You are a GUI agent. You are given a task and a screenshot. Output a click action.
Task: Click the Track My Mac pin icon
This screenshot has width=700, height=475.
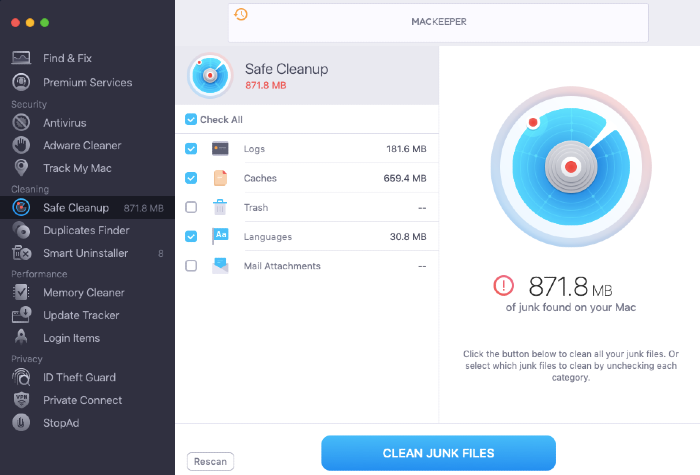[21, 168]
